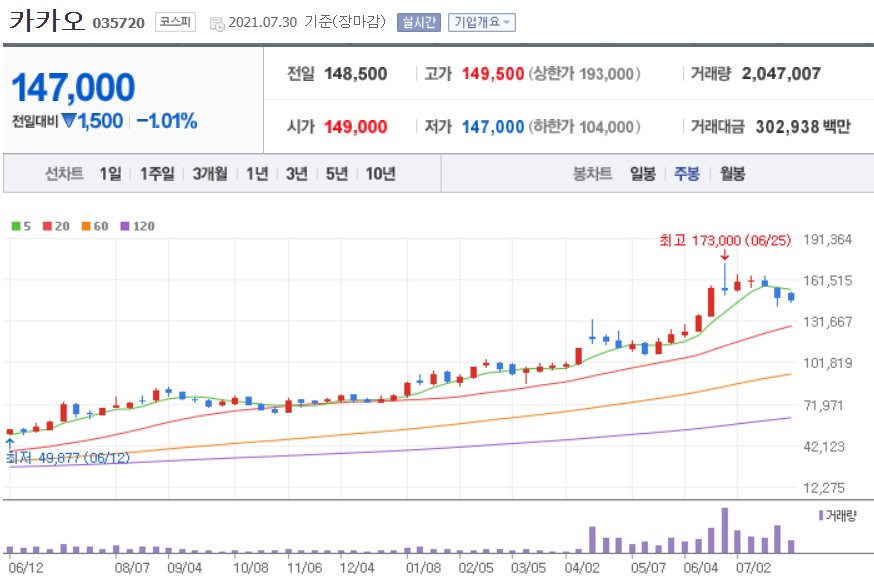Click the 선차트 section label
Screen dimensions: 874x587
coord(64,174)
